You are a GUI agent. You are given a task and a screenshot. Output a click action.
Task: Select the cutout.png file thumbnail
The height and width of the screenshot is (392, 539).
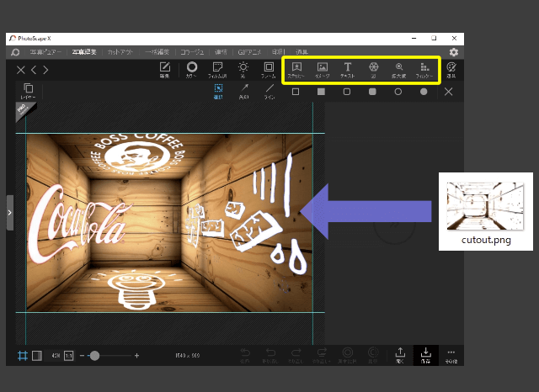(485, 206)
